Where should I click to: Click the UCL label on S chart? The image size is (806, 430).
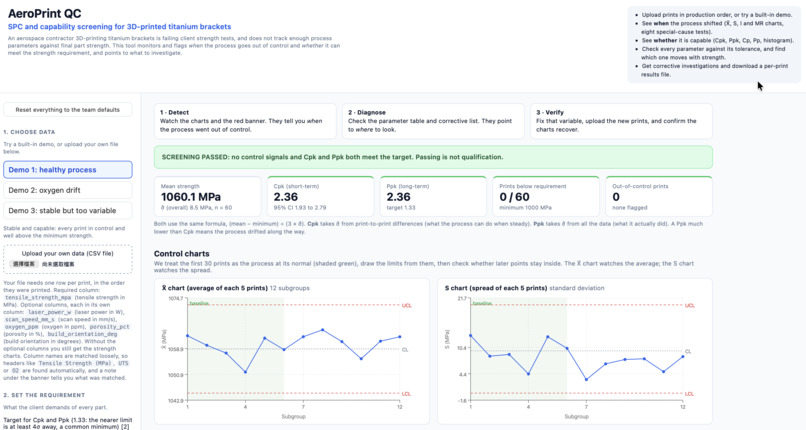point(689,306)
